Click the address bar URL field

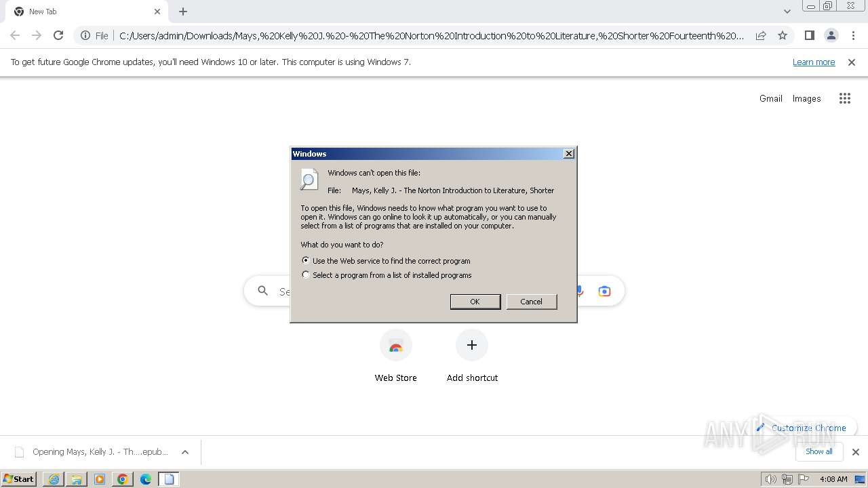(x=431, y=36)
